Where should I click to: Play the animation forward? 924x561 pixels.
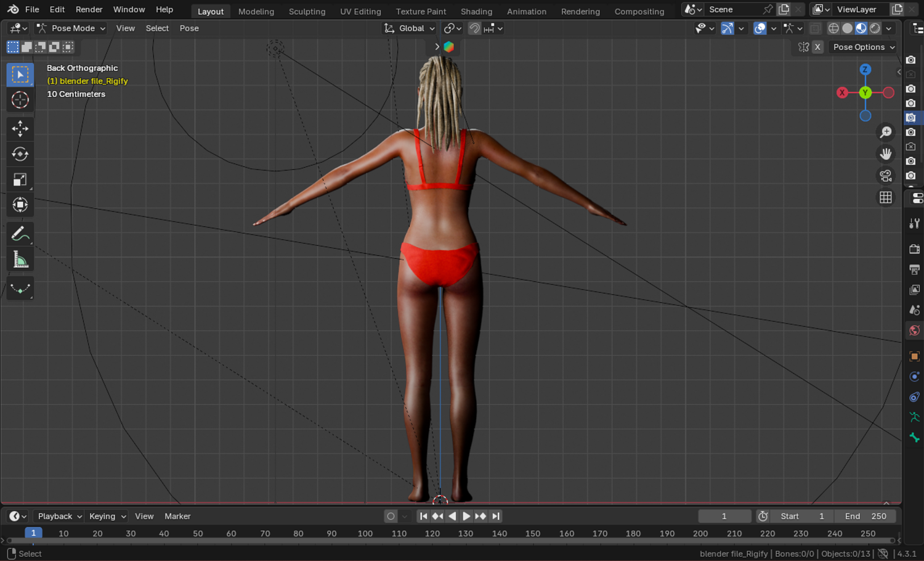[x=466, y=517]
